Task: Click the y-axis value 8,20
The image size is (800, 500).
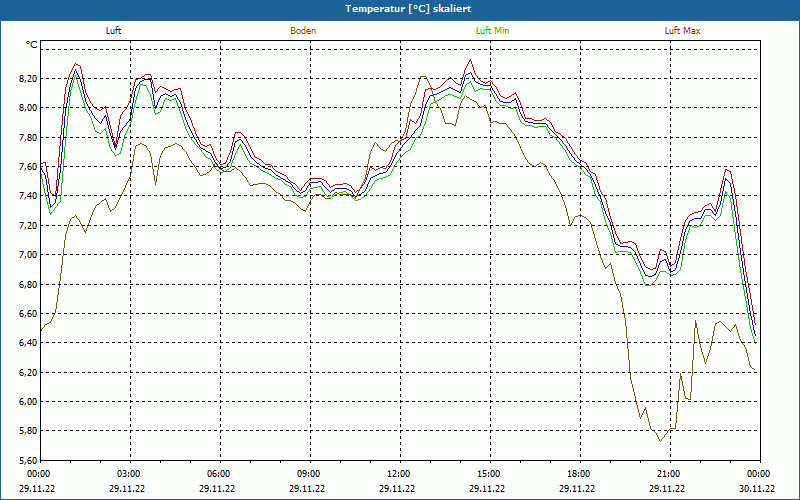Action: (28, 79)
